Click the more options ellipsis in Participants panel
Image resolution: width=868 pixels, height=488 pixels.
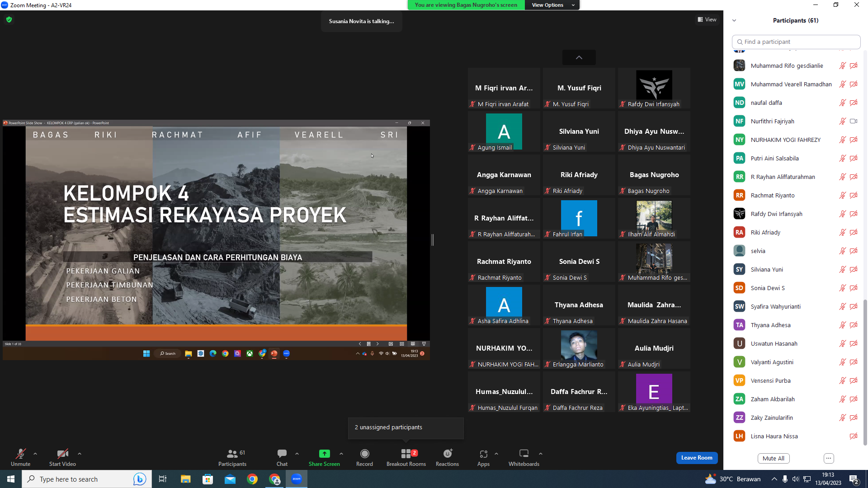pos(829,458)
